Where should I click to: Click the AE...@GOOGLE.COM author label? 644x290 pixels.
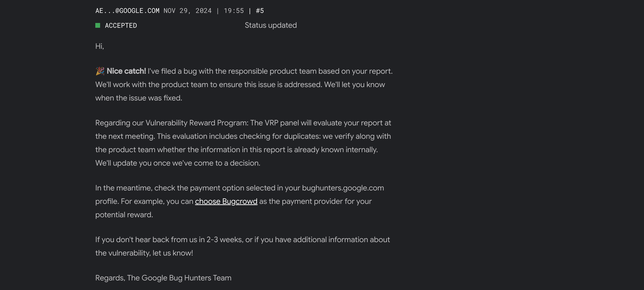coord(127,11)
